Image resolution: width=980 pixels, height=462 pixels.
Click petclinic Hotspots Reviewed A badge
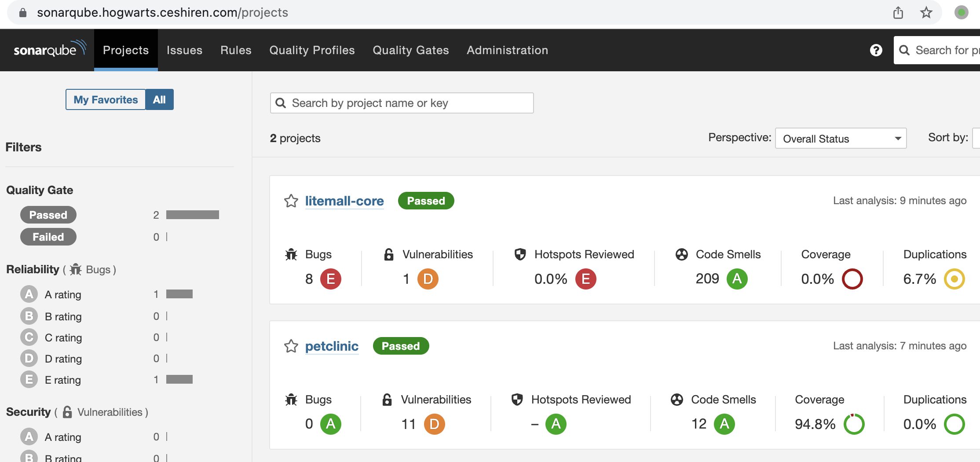[556, 424]
